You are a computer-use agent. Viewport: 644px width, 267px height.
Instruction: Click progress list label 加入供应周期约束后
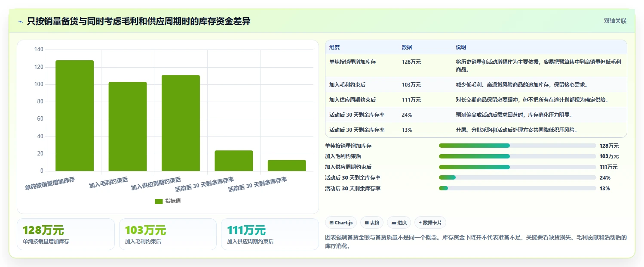(x=348, y=167)
